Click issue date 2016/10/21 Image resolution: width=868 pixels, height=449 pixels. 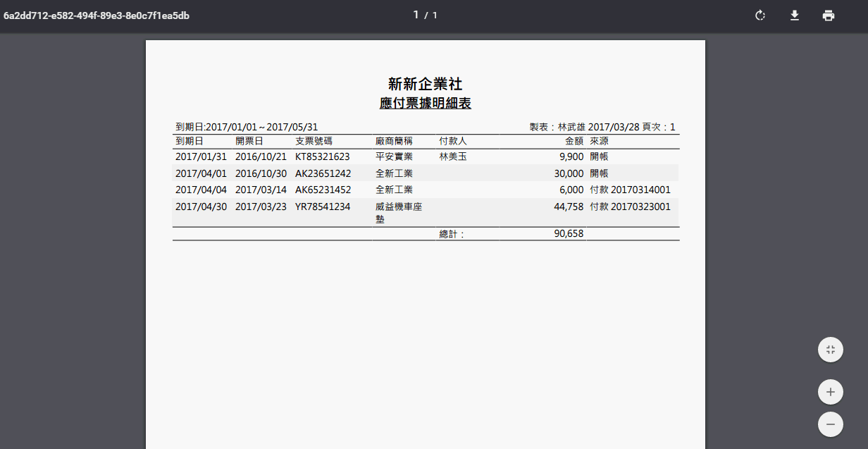point(261,156)
